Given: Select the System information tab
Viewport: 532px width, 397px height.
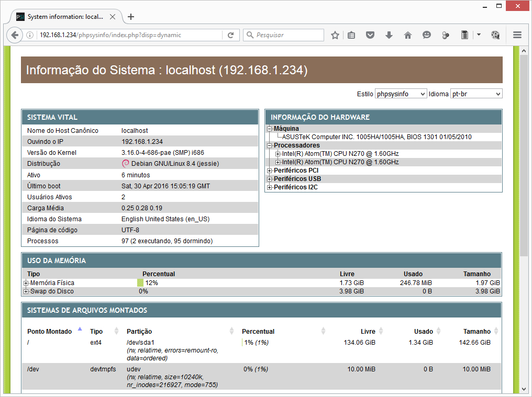Looking at the screenshot, I should [x=66, y=17].
